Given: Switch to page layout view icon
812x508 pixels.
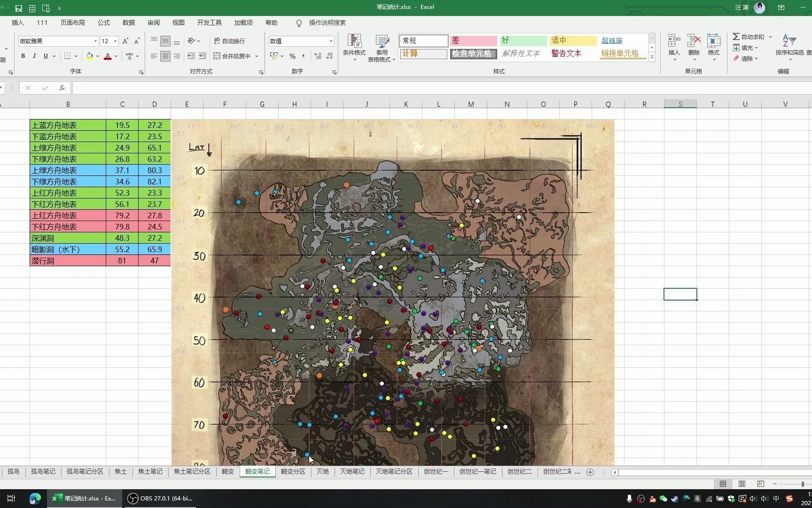Looking at the screenshot, I should pos(742,484).
